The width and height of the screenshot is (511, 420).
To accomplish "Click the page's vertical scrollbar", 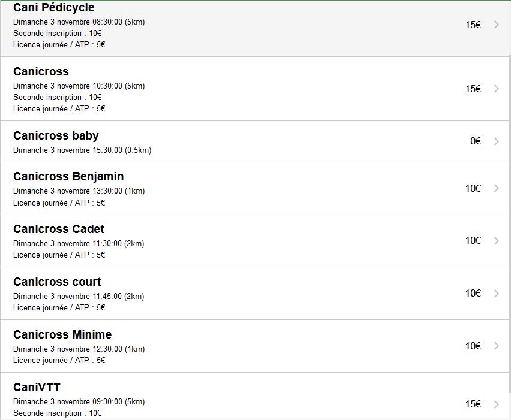I will pos(509,225).
